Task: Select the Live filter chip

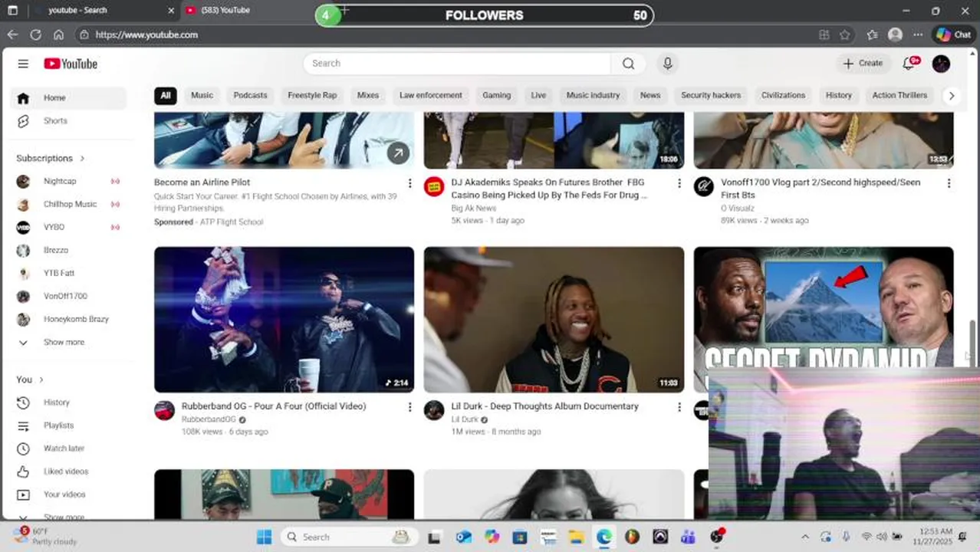Action: (x=538, y=95)
